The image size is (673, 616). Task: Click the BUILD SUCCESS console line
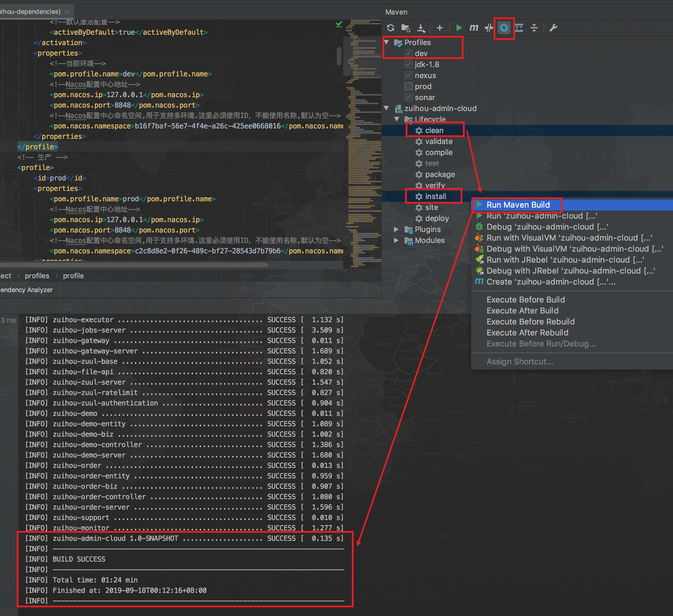tap(79, 559)
